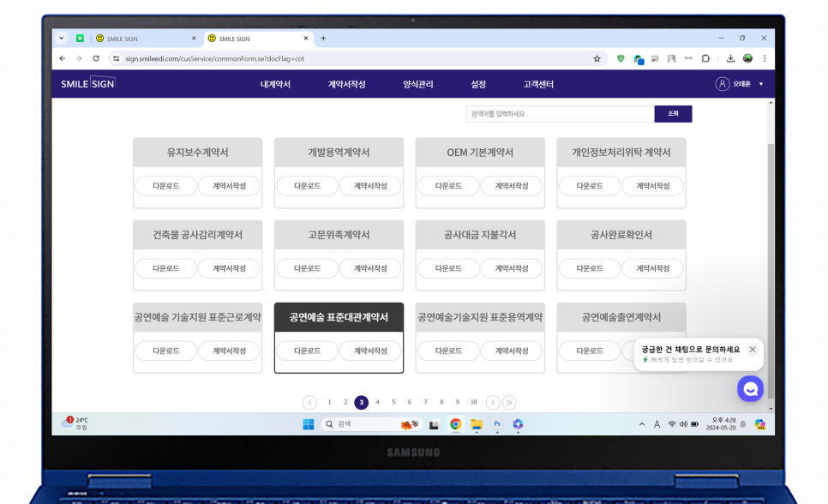Open the Chrome three-dot menu
Viewport: 828px width, 504px height.
tap(764, 58)
